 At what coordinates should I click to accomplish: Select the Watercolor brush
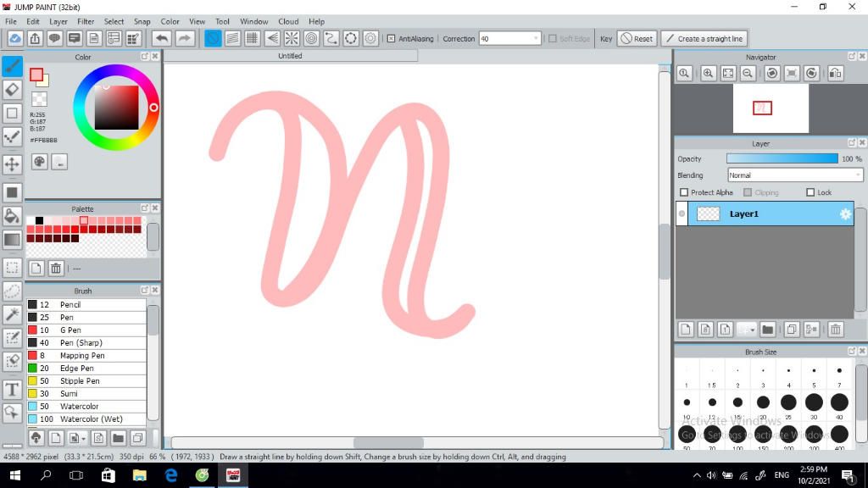coord(86,407)
